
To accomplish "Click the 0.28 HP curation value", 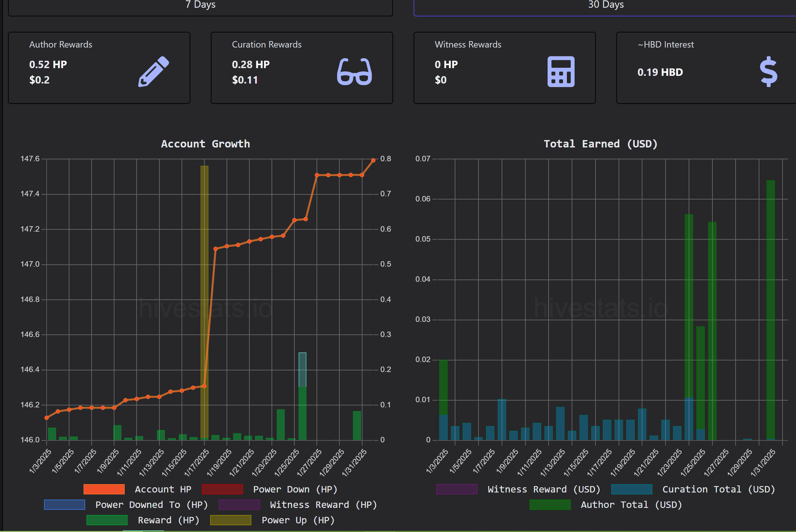I will coord(251,65).
